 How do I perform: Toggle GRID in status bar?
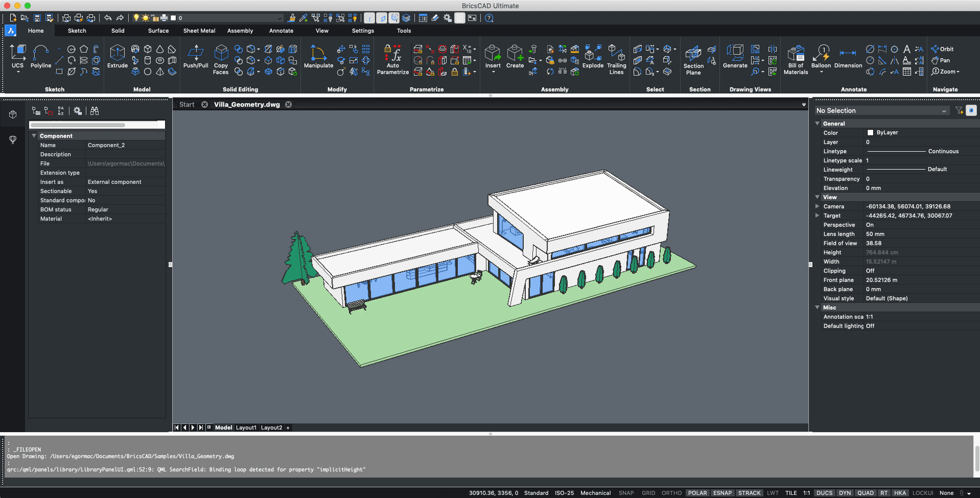pyautogui.click(x=648, y=493)
